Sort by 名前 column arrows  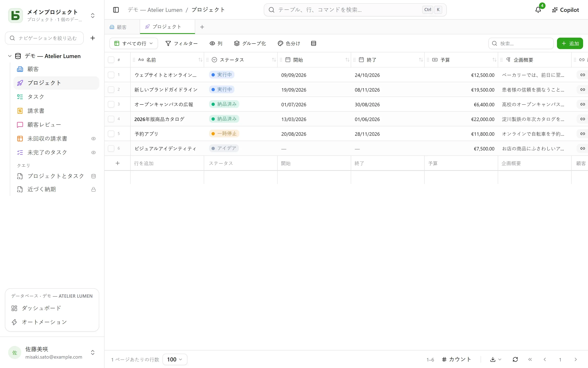[200, 60]
